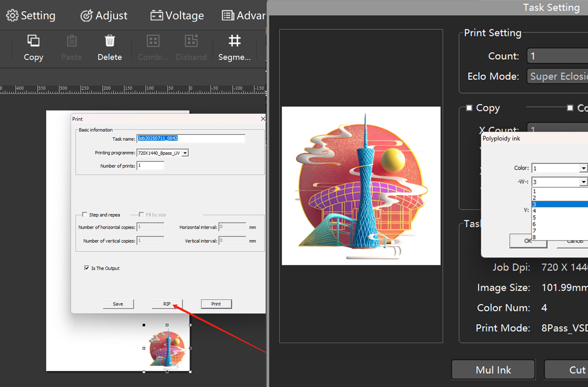Click the "Task Setting" window title

[x=551, y=7]
